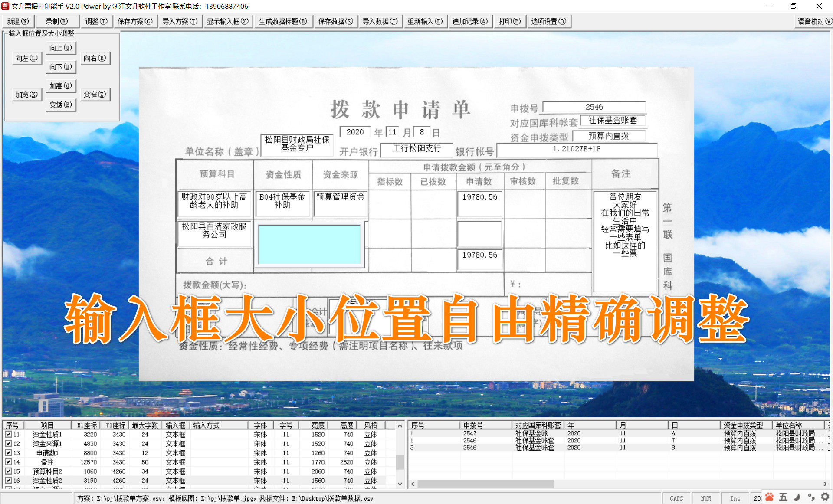
Task: Click 打印(P) in the toolbar
Action: coord(509,21)
